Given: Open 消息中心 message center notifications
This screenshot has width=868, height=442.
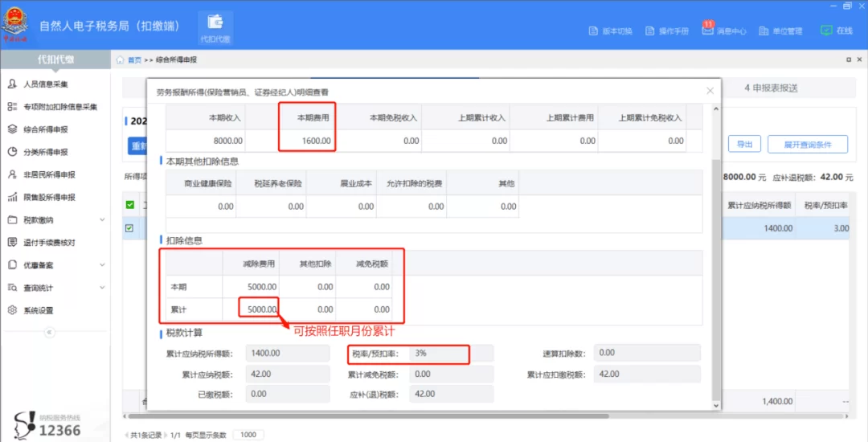Looking at the screenshot, I should (x=708, y=31).
